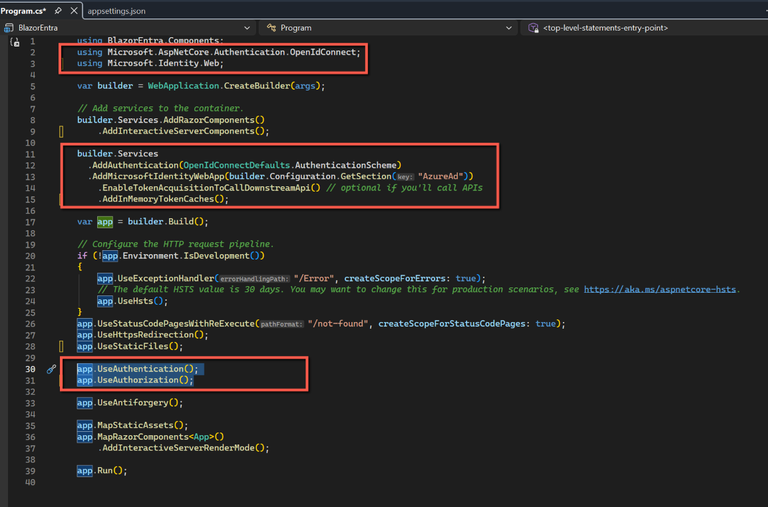Click the highlighted app variable in line 17
768x507 pixels.
coord(104,221)
